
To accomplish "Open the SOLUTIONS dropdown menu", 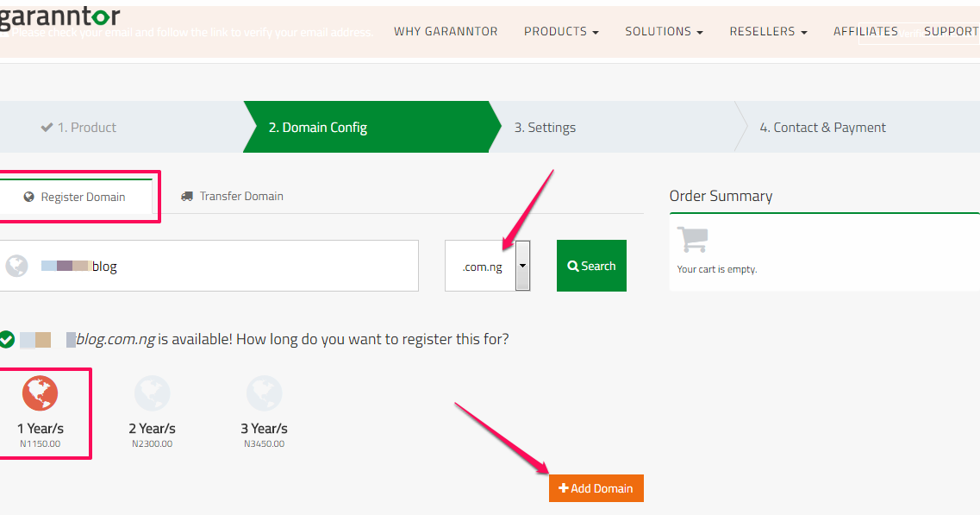I will tap(664, 31).
